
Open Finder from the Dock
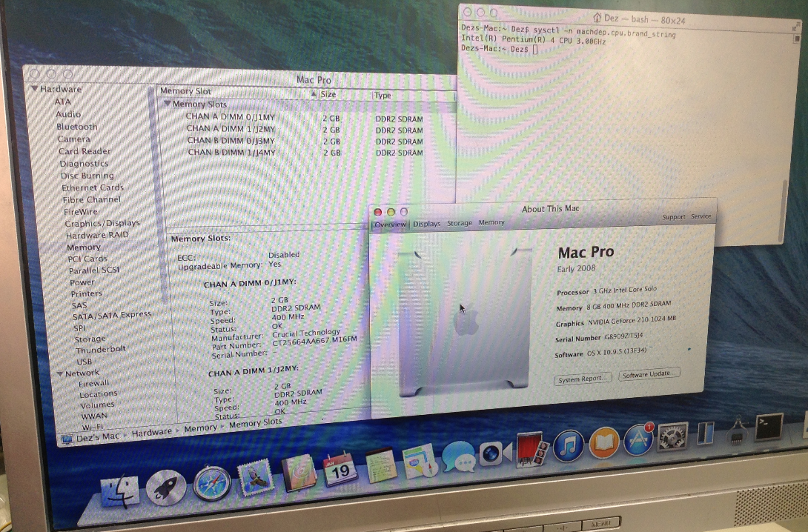119,491
